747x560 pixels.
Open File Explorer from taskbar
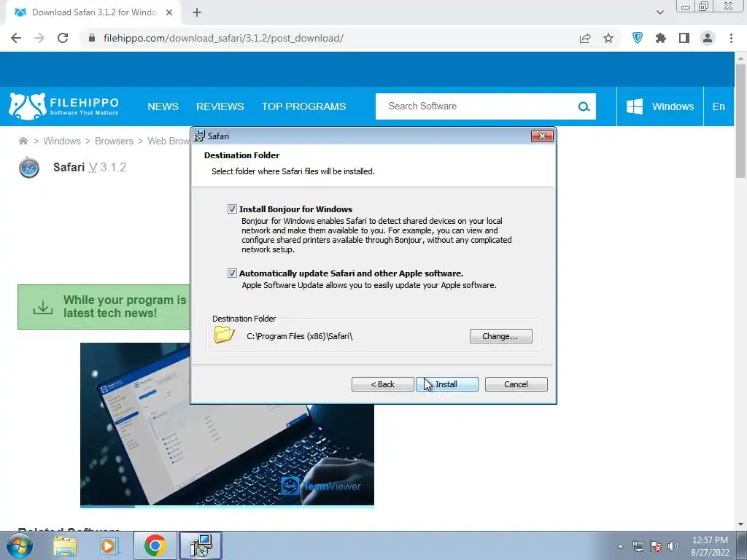coord(65,545)
